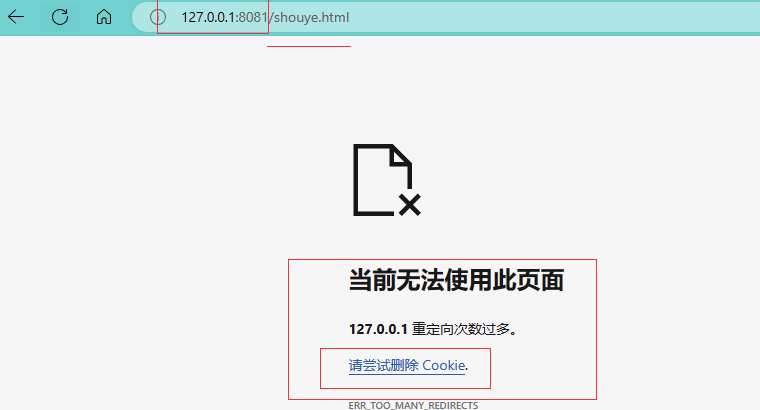Click the /shouye.html path in the URL
The image size is (760, 410).
click(309, 17)
